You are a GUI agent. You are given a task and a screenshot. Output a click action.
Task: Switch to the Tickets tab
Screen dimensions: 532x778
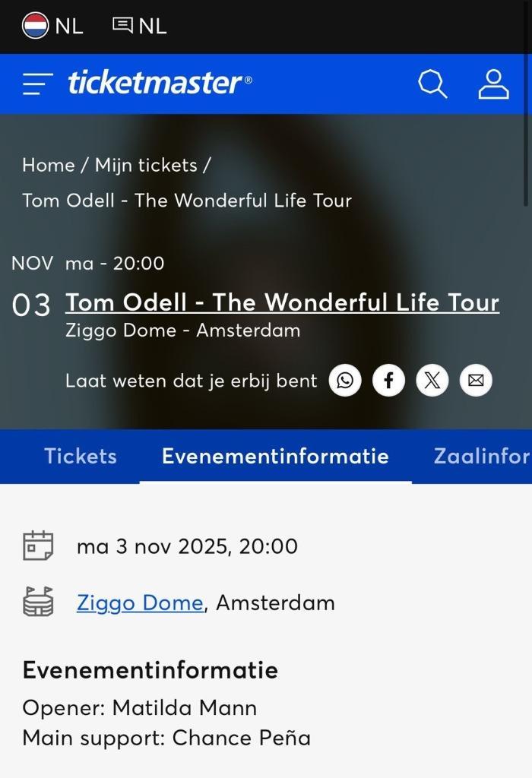(x=80, y=456)
